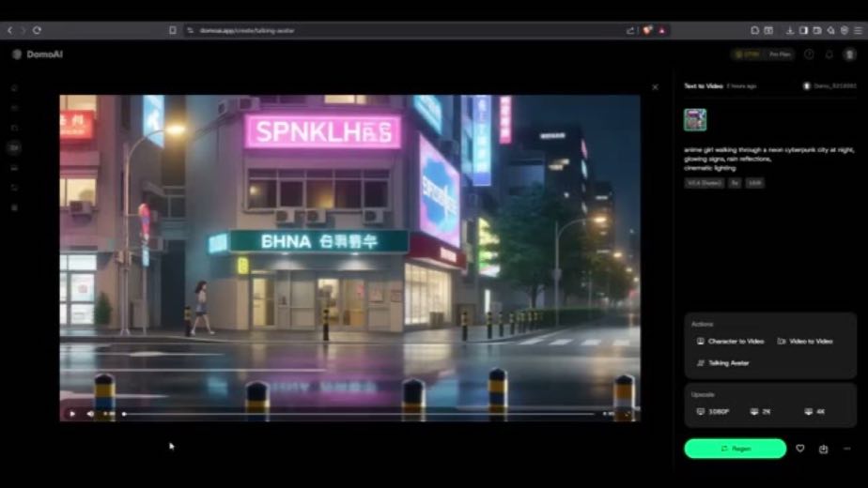The height and width of the screenshot is (488, 868).
Task: Upscale the video to 4K
Action: point(814,412)
